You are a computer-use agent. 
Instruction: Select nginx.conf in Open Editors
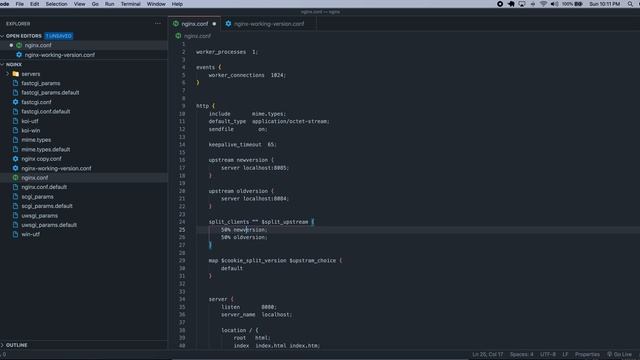pyautogui.click(x=38, y=45)
